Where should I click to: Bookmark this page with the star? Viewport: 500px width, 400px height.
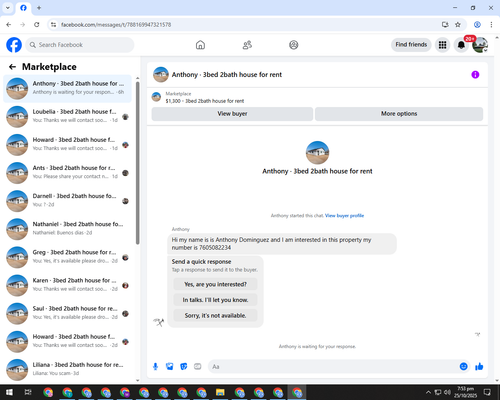click(458, 25)
